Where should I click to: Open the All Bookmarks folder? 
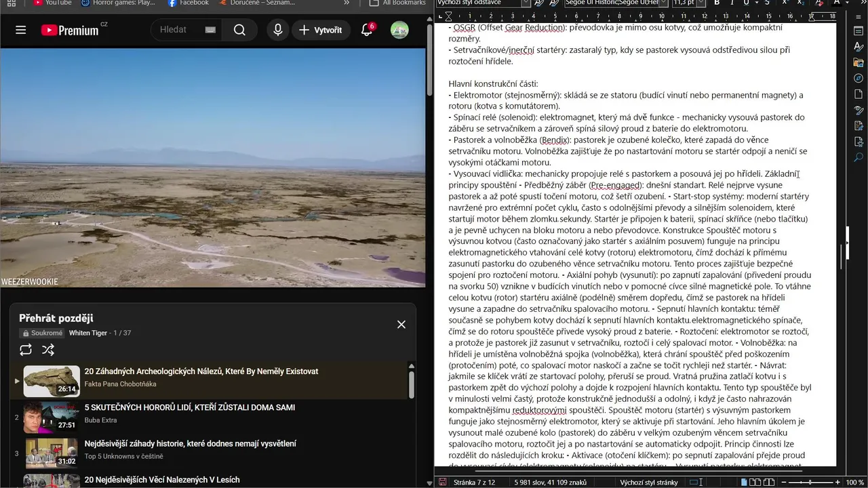point(397,3)
